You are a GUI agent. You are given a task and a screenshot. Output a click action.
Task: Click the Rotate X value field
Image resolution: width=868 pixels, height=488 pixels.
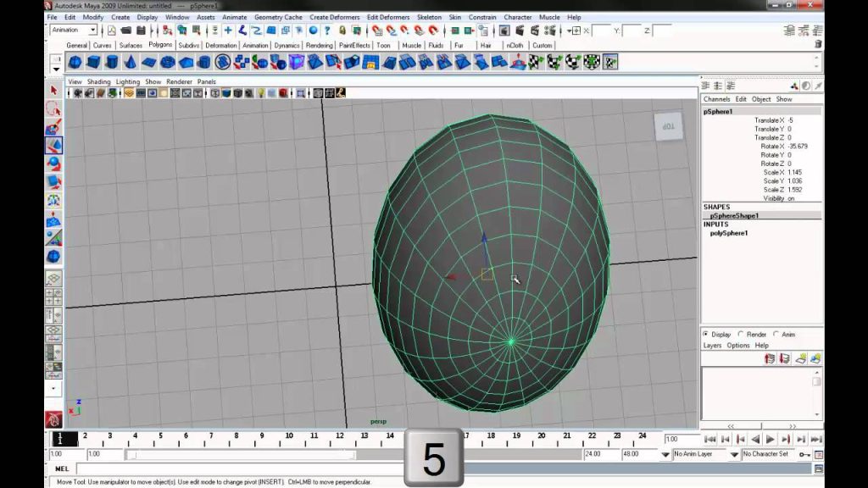point(804,147)
